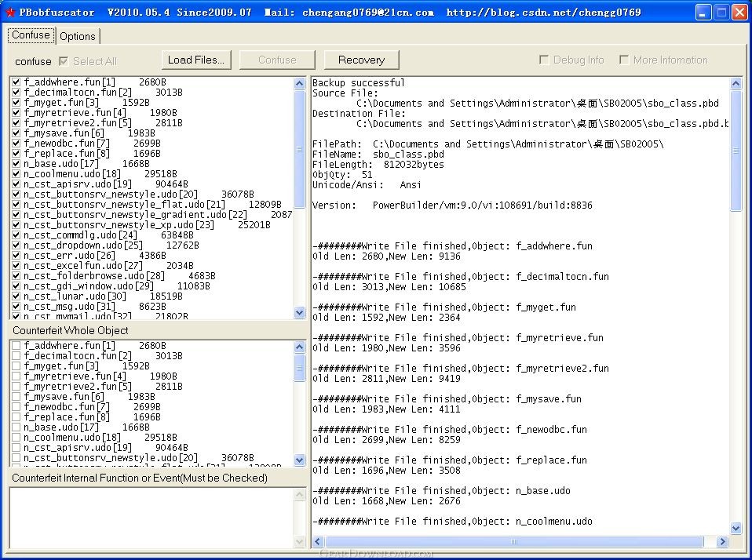Check n_cst_apisrv.udo[19] under Counterfeit Whole Object
The image size is (752, 560).
tap(16, 447)
